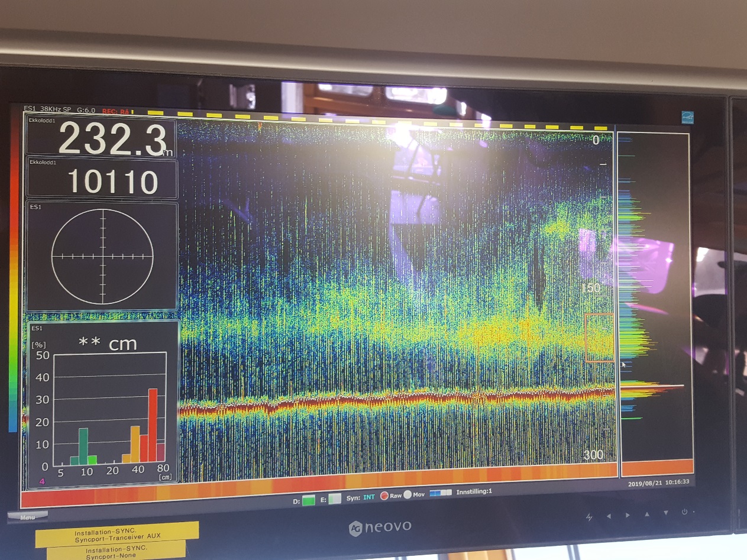Select the Raw radio option
Screen dimensions: 747x560
384,495
